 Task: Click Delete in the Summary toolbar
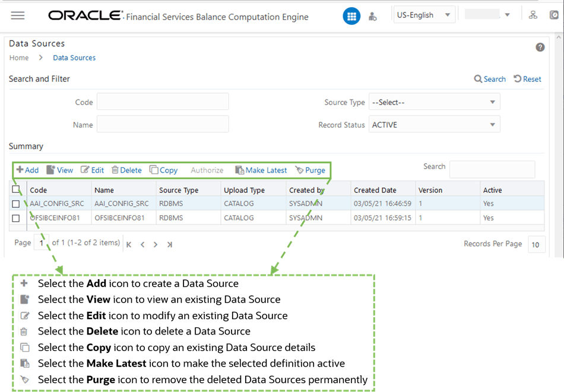pyautogui.click(x=126, y=170)
